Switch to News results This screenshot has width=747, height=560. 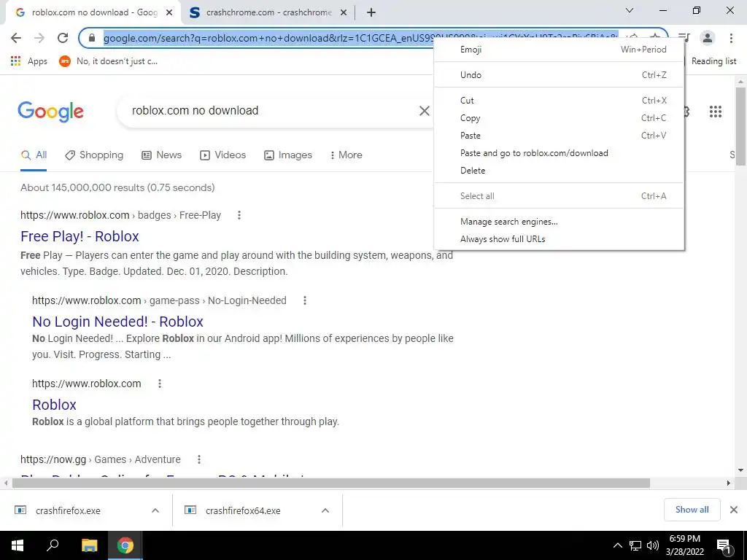162,155
